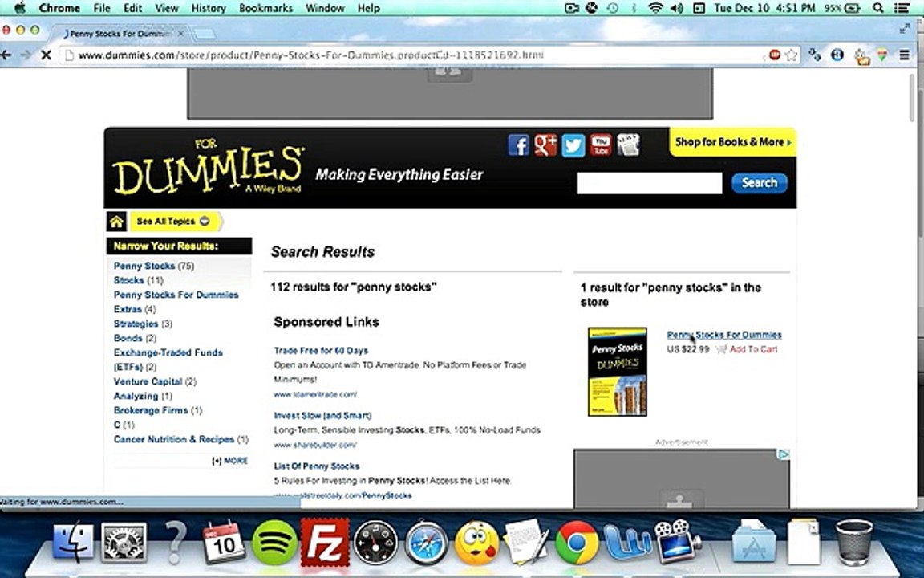Screen dimensions: 924x578
Task: Open the Google+ social icon
Action: [x=545, y=145]
